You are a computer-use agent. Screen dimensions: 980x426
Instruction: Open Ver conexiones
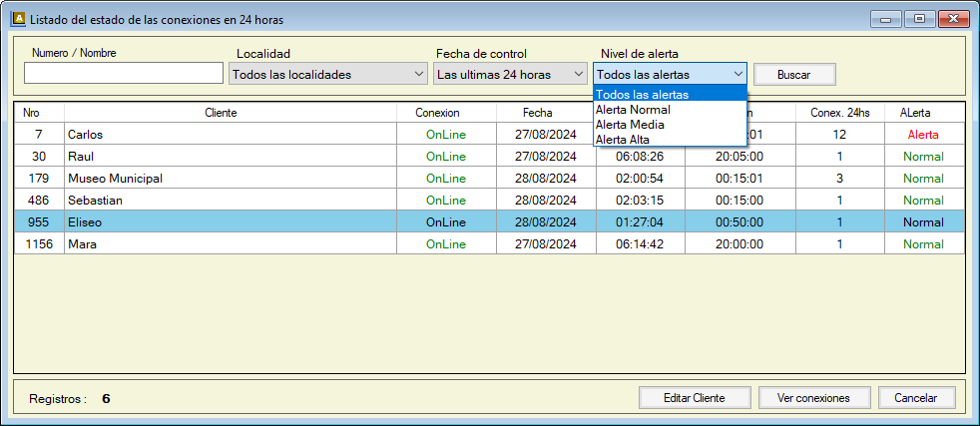812,397
